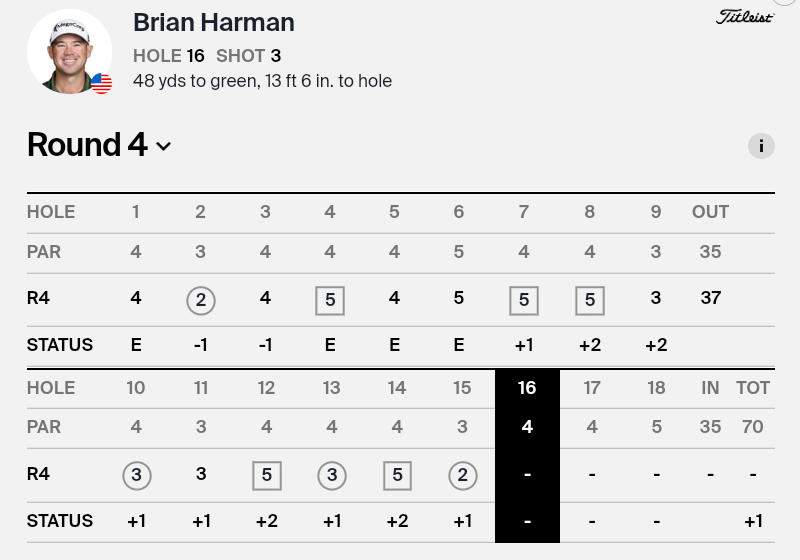Click the OUT total score of 37
Image resolution: width=800 pixels, height=560 pixels.
pos(710,298)
